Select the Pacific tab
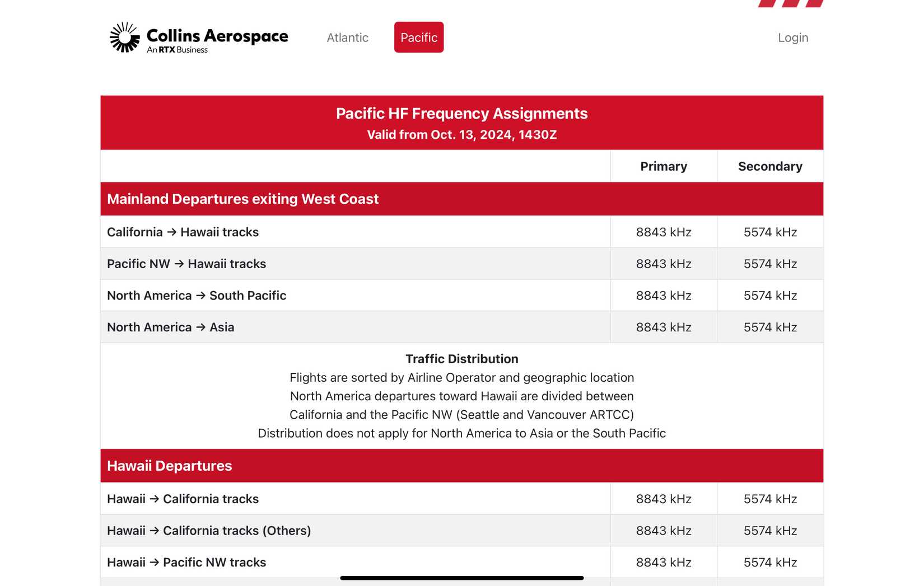This screenshot has height=586, width=924. pos(418,37)
